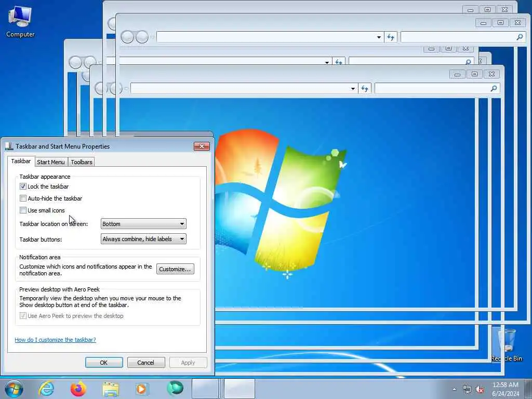Screen dimensions: 532x399
Task: Minimize the lowest Explorer window
Action: [457, 74]
